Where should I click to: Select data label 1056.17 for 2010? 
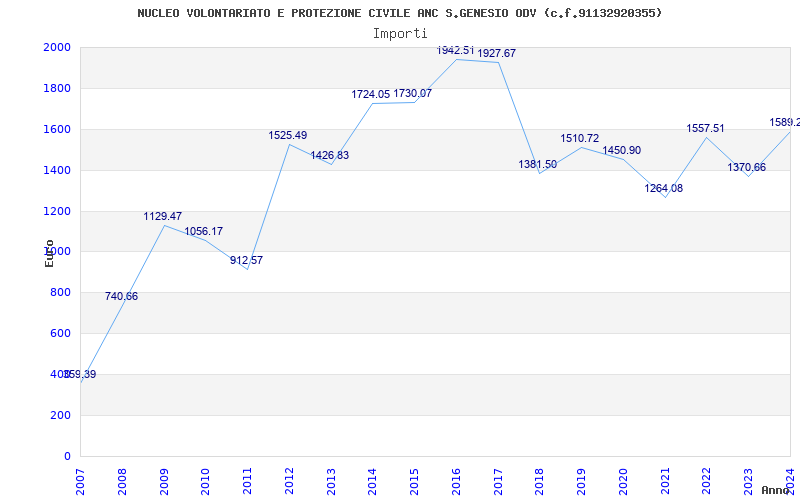click(204, 231)
